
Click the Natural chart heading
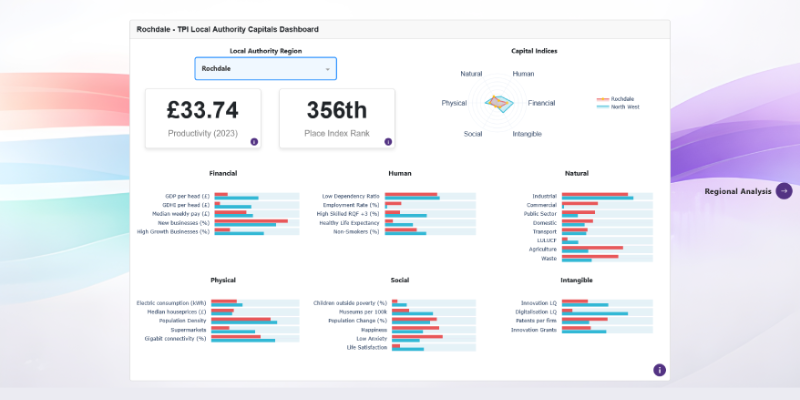[577, 173]
